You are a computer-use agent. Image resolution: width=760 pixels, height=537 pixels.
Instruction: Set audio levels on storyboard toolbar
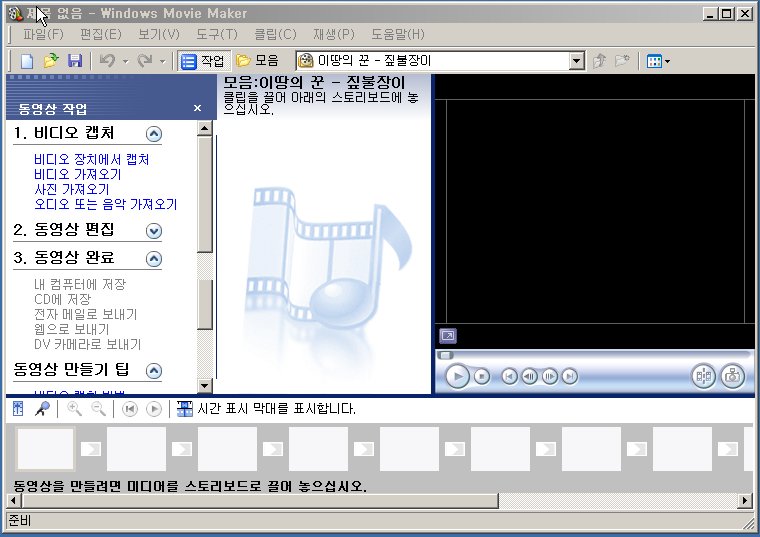pos(18,409)
